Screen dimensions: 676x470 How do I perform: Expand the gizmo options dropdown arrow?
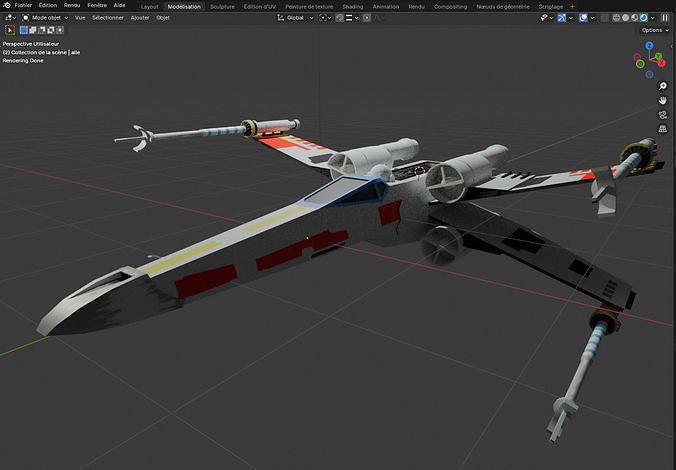571,18
